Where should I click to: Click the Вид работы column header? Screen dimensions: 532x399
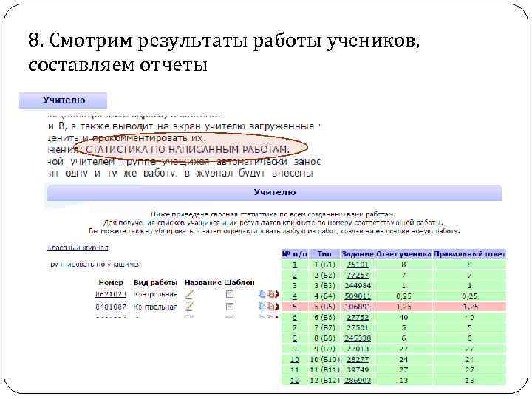click(155, 282)
